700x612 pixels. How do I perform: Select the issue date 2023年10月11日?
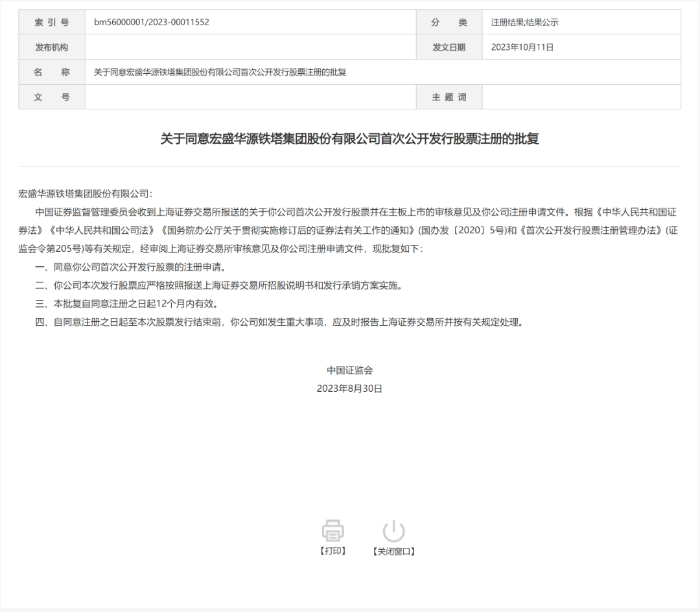[x=522, y=47]
